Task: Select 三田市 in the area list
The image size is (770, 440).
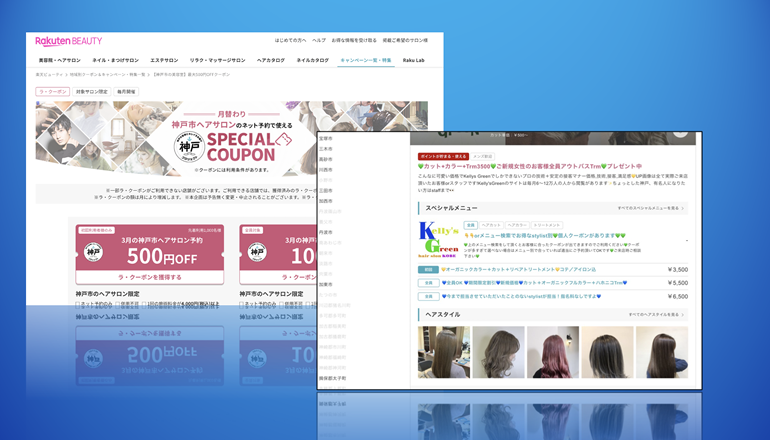Action: pyautogui.click(x=326, y=191)
